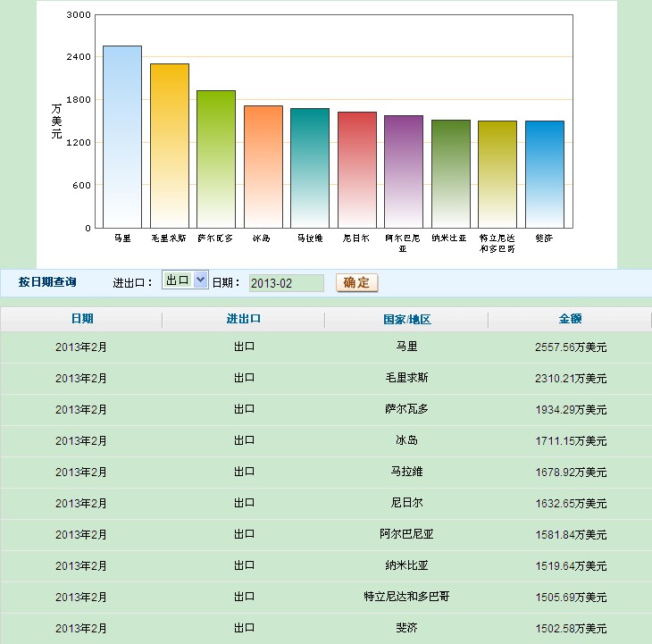Click the date field showing 2013-02
Viewport: 652px width, 644px height.
click(287, 283)
